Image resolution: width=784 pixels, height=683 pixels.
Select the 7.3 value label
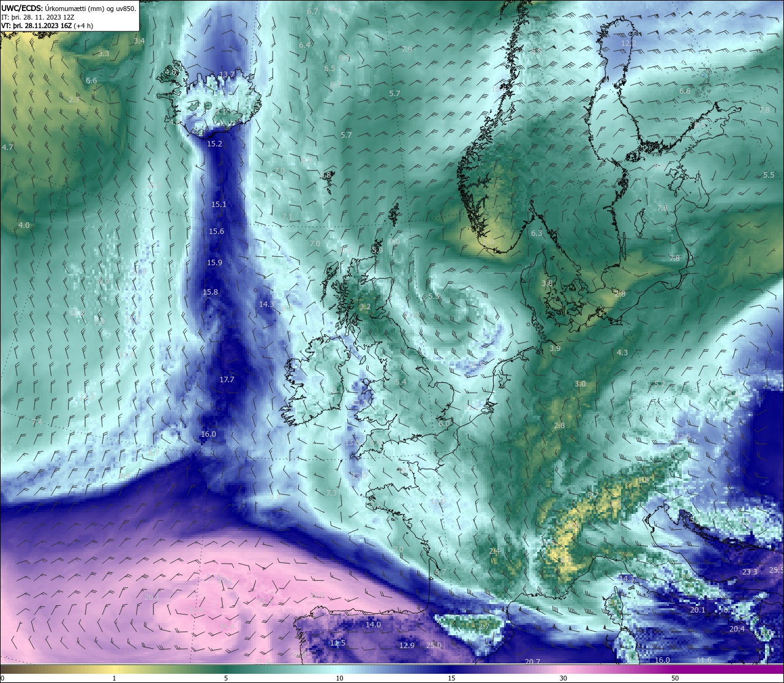point(331,493)
